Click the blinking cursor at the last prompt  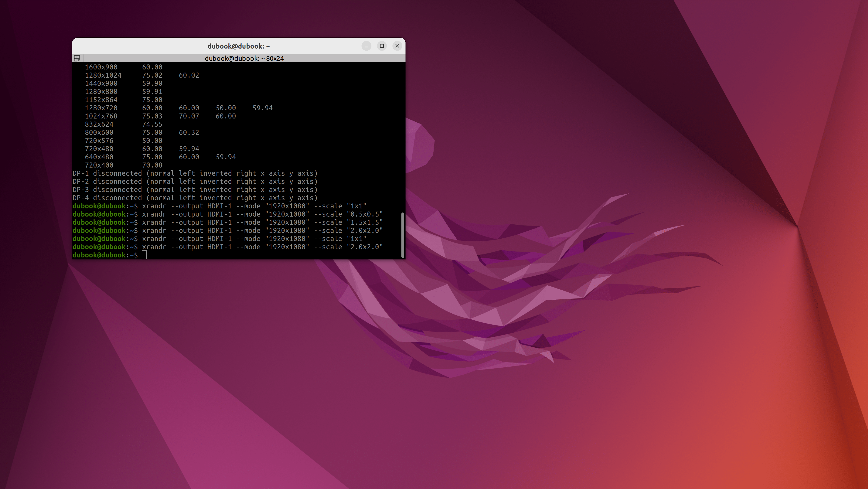point(144,255)
